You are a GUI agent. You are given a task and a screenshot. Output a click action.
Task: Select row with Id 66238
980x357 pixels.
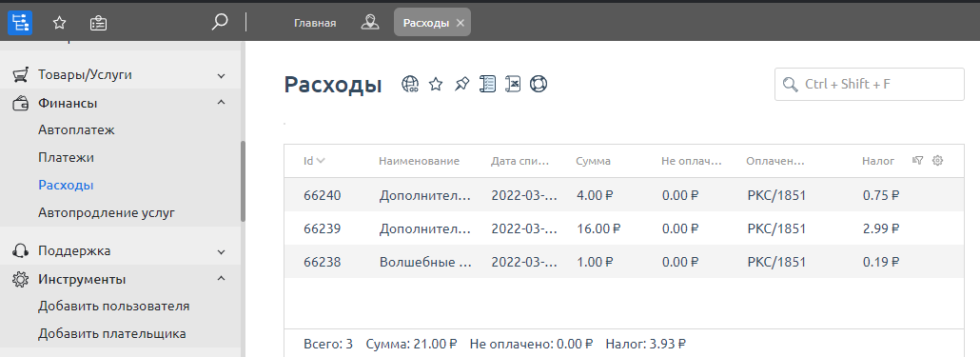point(624,263)
